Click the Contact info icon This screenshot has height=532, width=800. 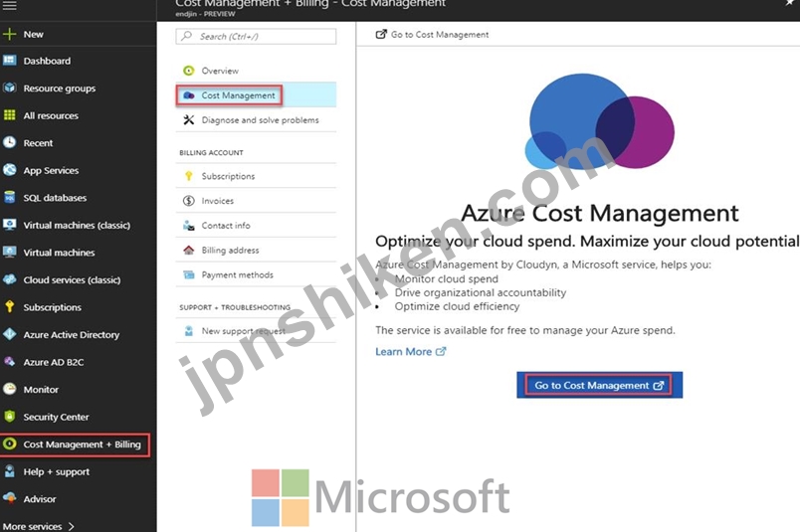point(189,225)
